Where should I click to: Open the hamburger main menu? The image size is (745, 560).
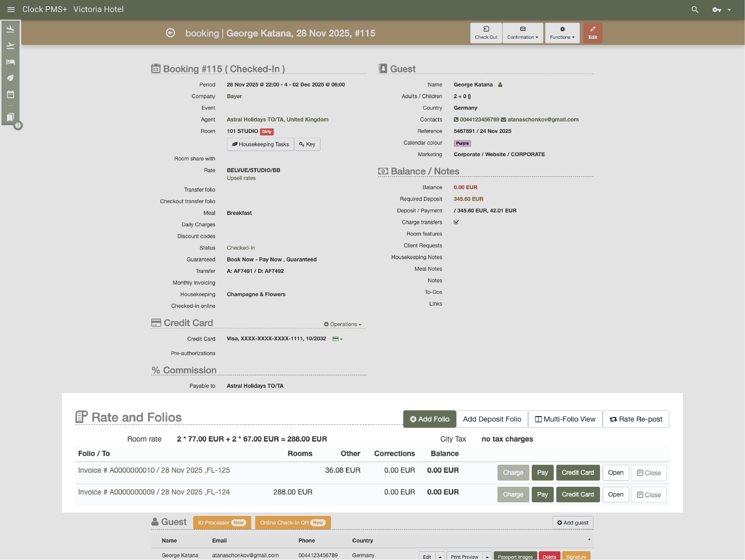pos(11,9)
